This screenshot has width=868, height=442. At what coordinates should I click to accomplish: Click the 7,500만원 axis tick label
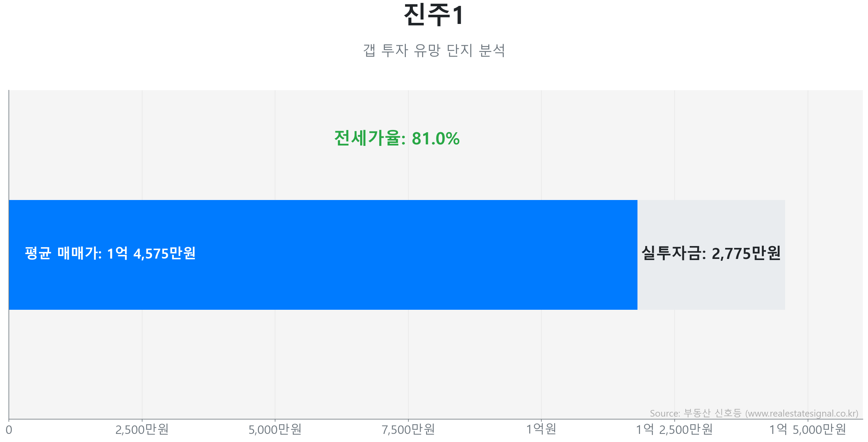point(408,429)
